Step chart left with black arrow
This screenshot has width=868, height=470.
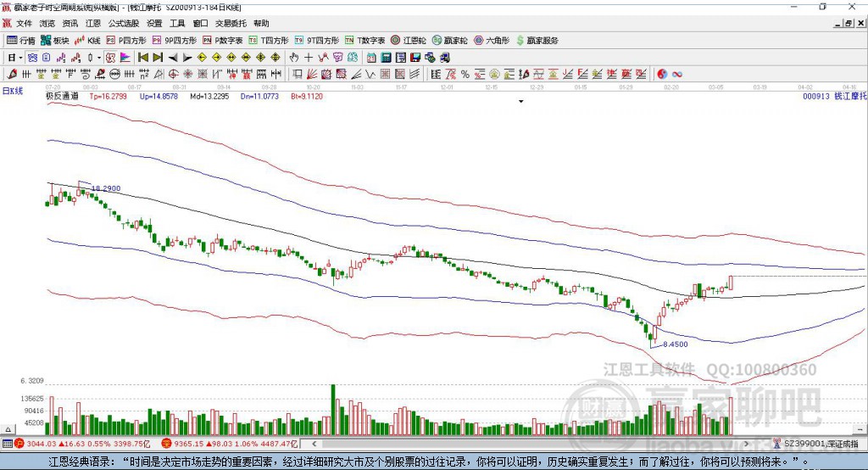[173, 58]
